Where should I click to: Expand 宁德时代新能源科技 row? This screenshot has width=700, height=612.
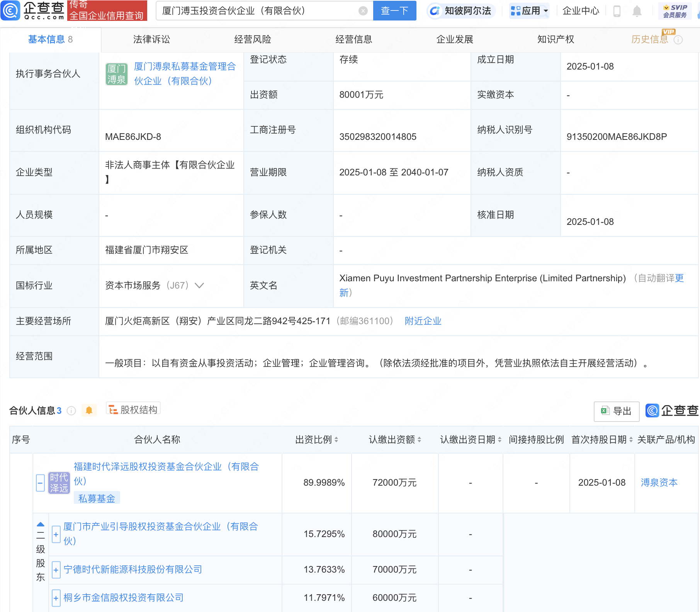[56, 570]
